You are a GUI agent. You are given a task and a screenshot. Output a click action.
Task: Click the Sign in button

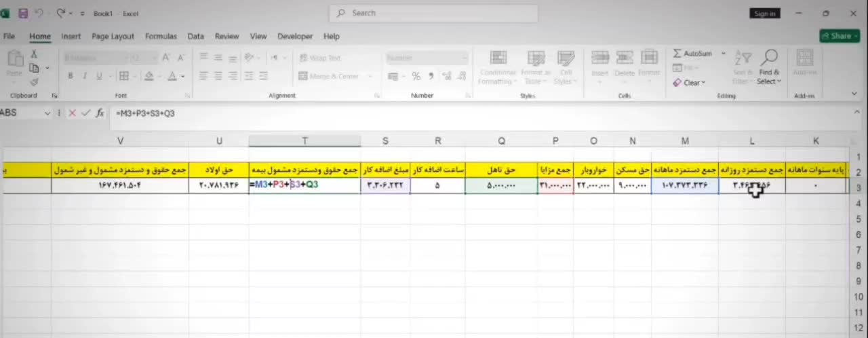(x=764, y=14)
